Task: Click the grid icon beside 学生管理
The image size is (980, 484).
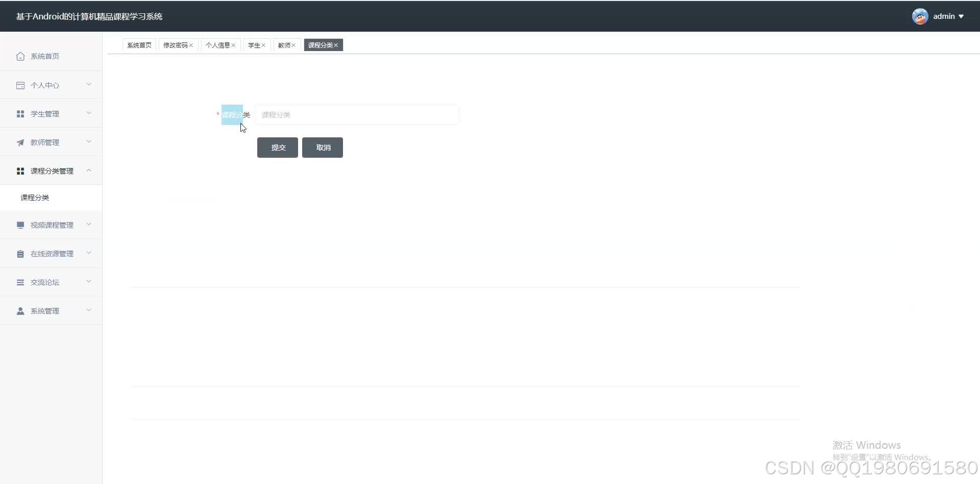Action: point(20,114)
